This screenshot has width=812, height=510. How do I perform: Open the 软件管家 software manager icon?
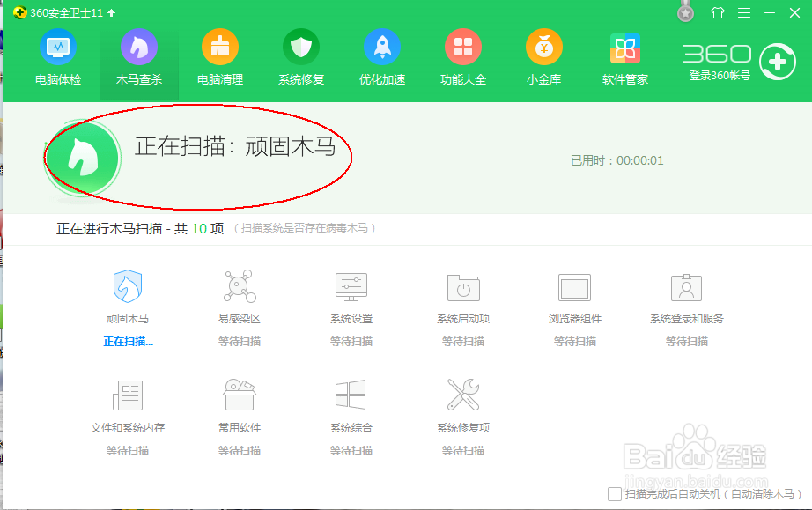[625, 48]
